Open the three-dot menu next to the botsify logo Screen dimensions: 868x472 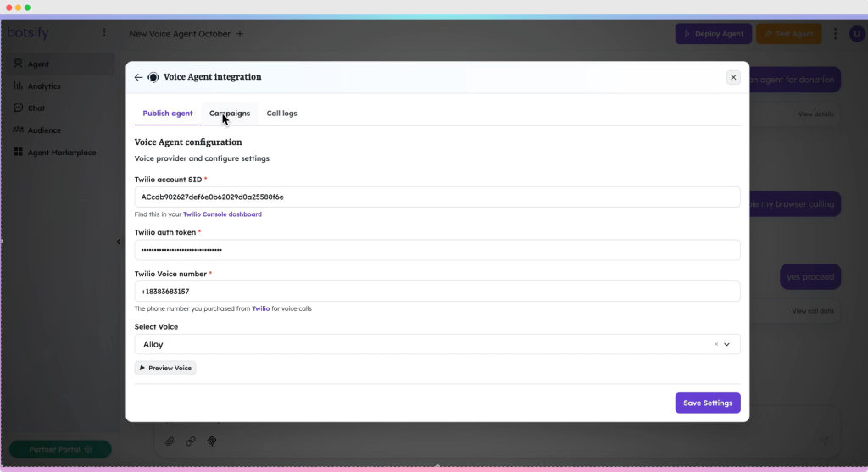[x=104, y=33]
